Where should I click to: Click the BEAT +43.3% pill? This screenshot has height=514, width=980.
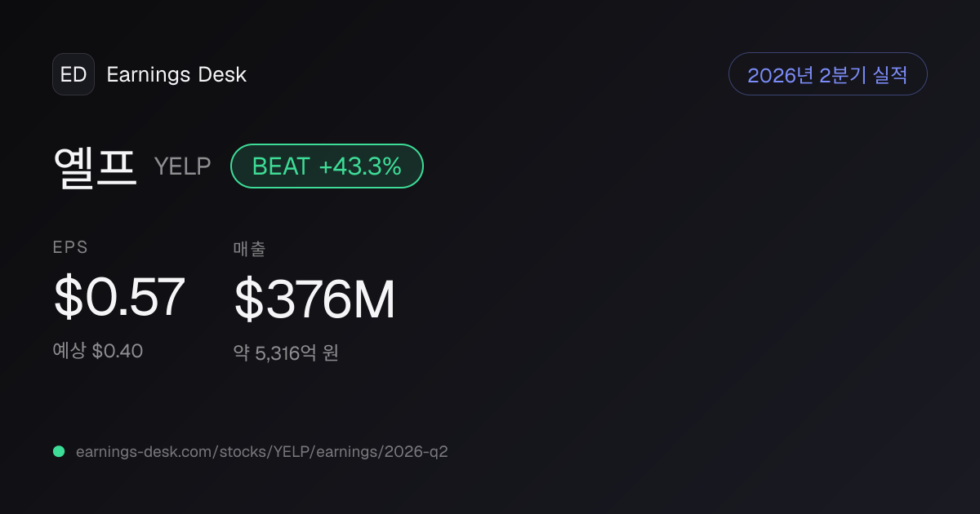tap(327, 166)
